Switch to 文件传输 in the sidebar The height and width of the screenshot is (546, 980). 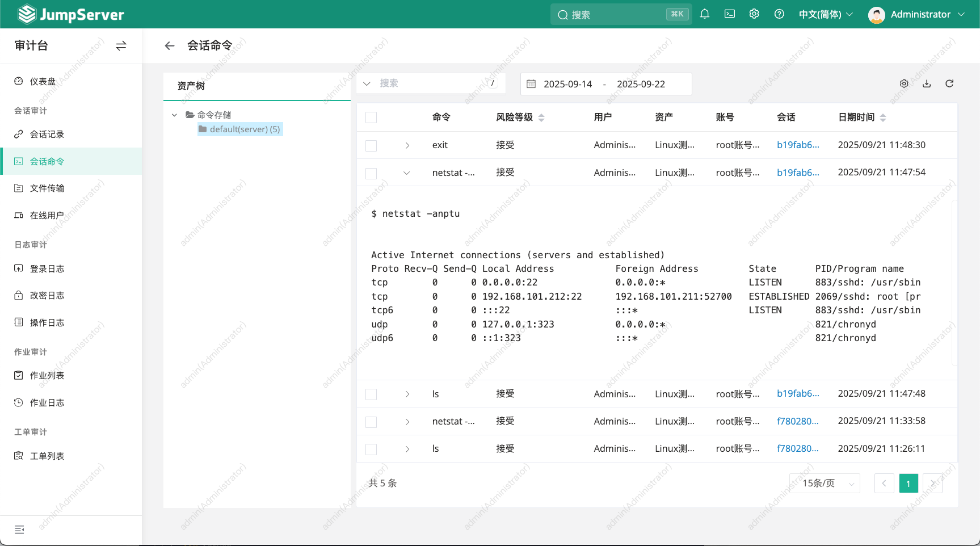point(47,188)
